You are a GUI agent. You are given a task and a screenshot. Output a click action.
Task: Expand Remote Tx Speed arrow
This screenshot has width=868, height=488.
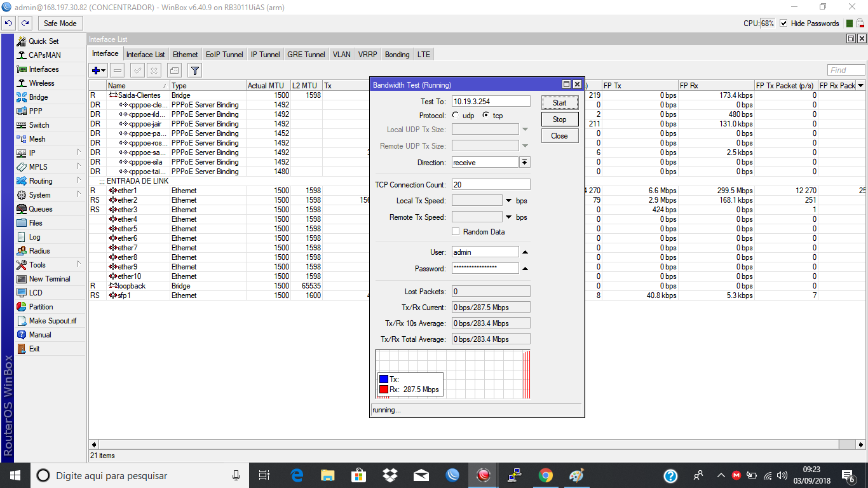[x=508, y=217]
